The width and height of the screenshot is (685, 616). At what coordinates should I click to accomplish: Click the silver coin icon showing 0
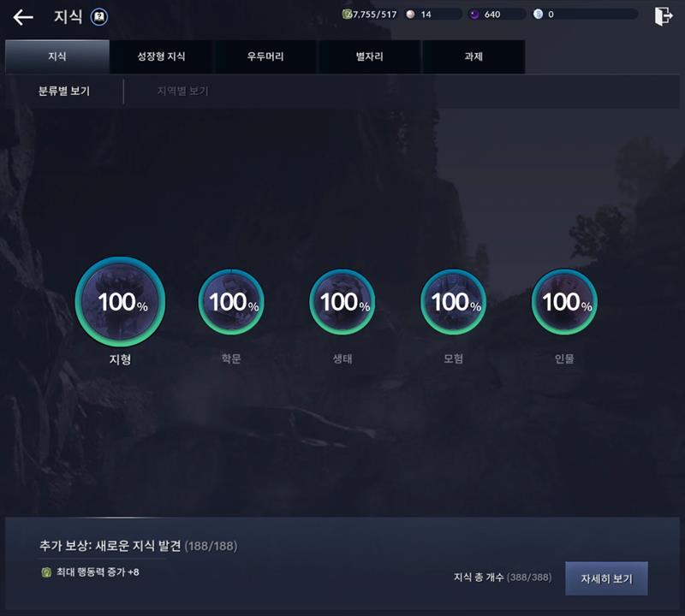point(538,15)
